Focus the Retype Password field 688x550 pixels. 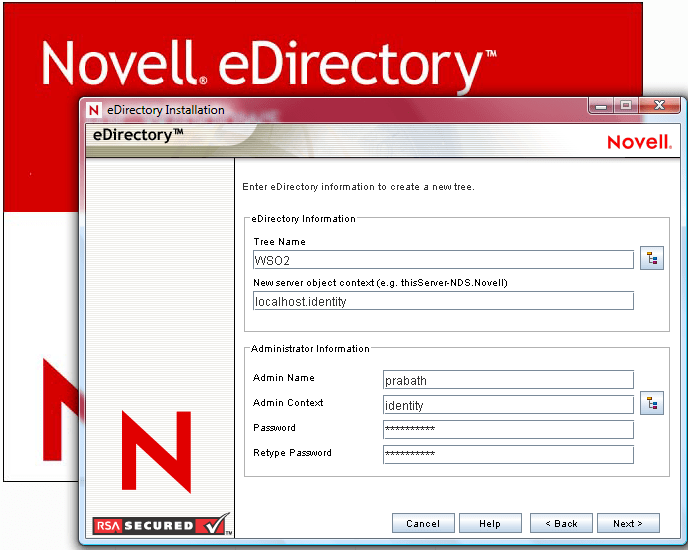508,455
